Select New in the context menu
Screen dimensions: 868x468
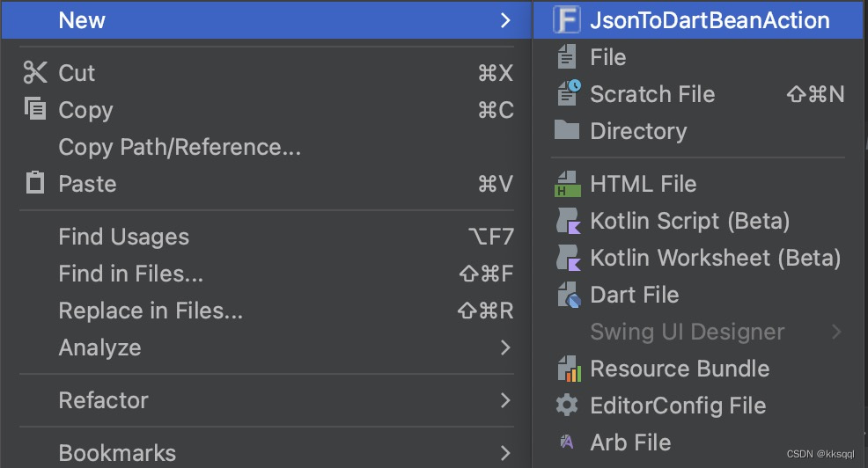click(x=266, y=20)
